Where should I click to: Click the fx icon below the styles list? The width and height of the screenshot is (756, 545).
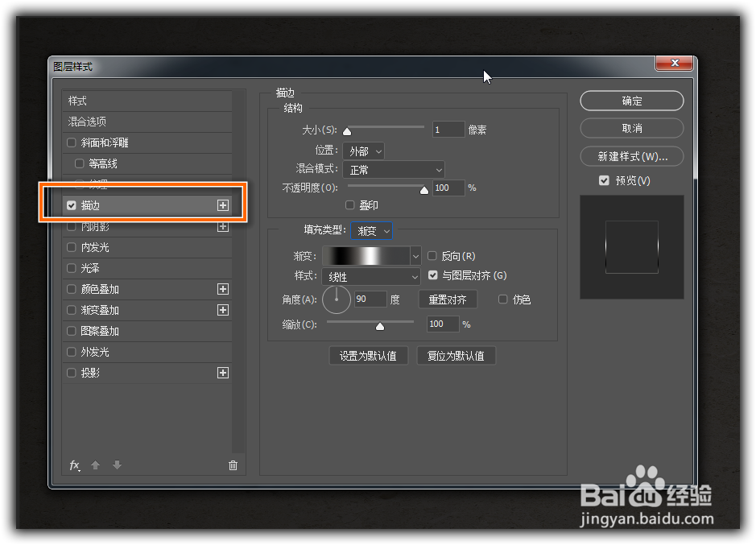click(x=73, y=465)
